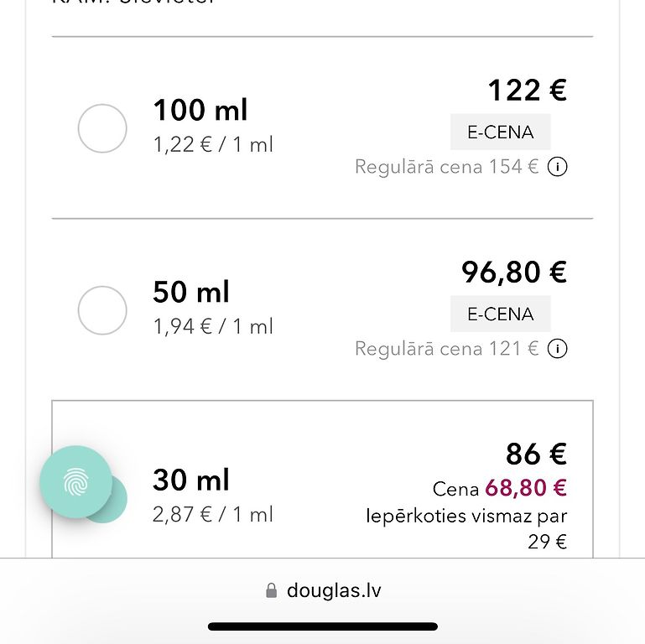The width and height of the screenshot is (645, 644).
Task: Click the E-CENA badge under 122 €
Action: point(500,132)
